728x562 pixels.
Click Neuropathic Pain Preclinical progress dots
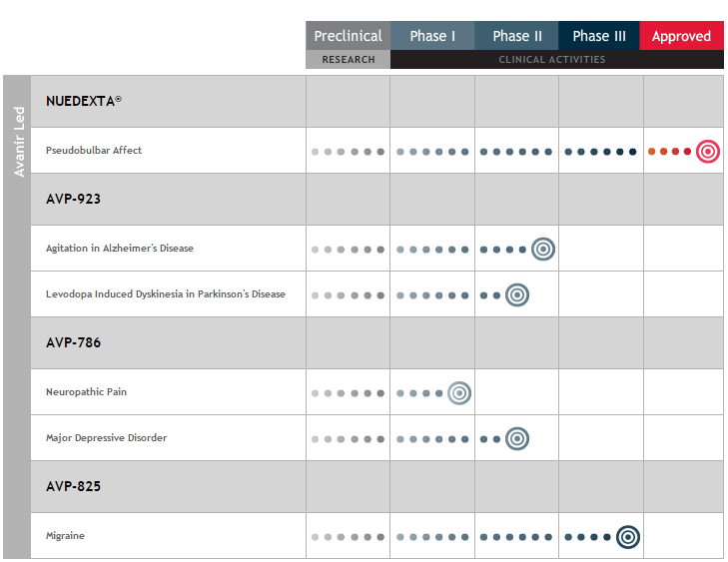pyautogui.click(x=348, y=393)
